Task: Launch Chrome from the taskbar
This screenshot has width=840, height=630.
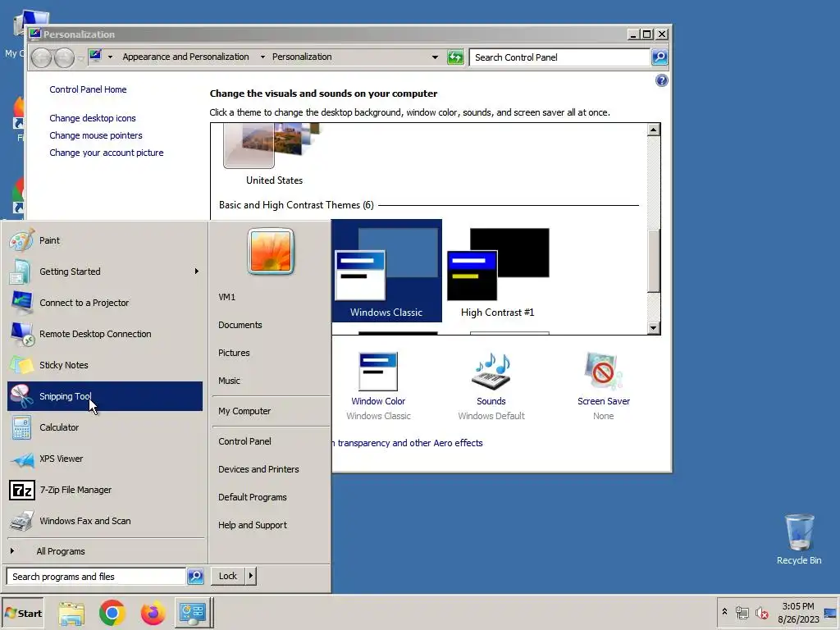Action: point(112,613)
